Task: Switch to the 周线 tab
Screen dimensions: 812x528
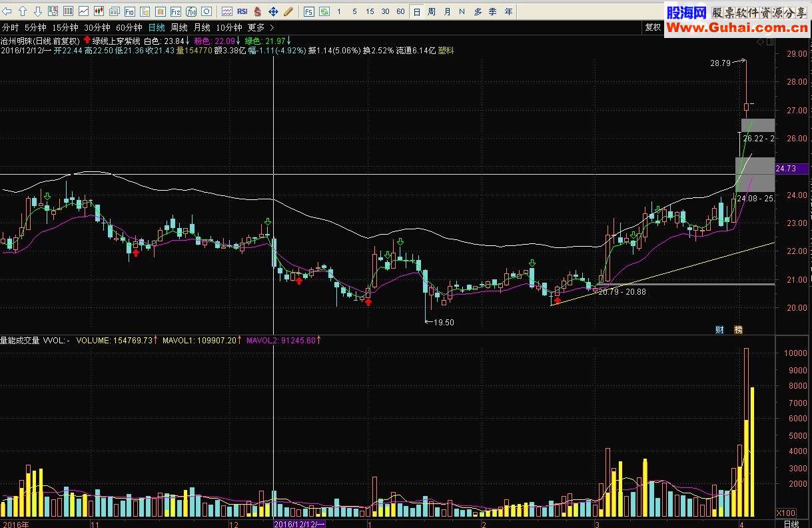Action: 179,27
